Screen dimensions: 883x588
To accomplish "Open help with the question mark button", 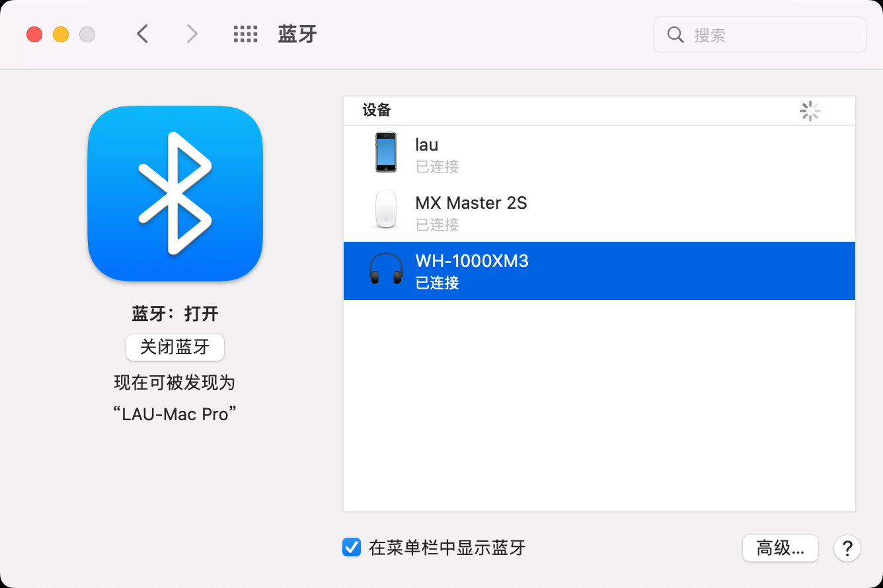I will tap(847, 548).
